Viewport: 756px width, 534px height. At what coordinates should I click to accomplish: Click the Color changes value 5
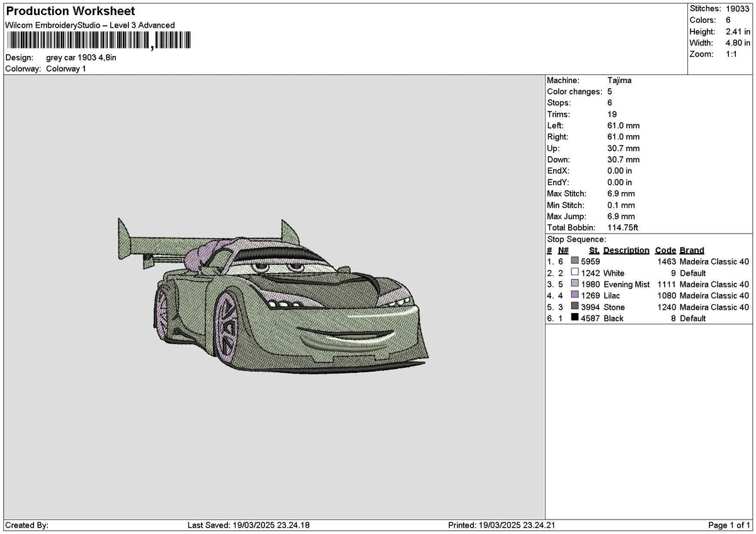pos(610,92)
